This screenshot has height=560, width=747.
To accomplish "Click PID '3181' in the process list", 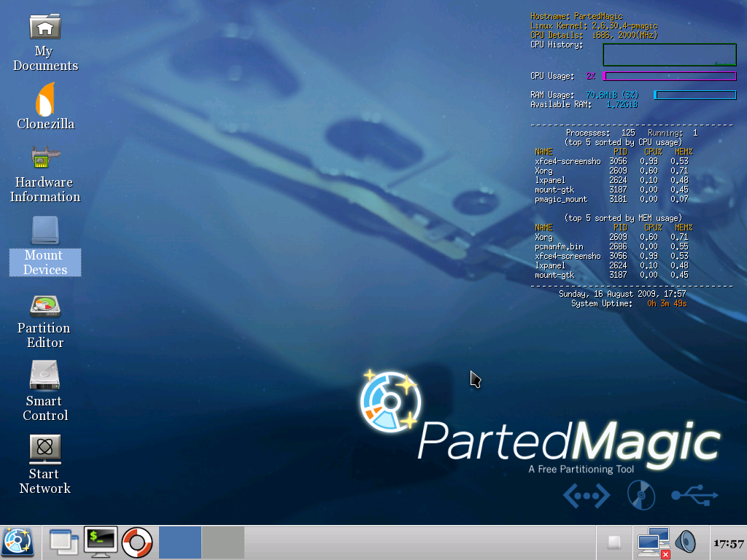I will tap(618, 200).
